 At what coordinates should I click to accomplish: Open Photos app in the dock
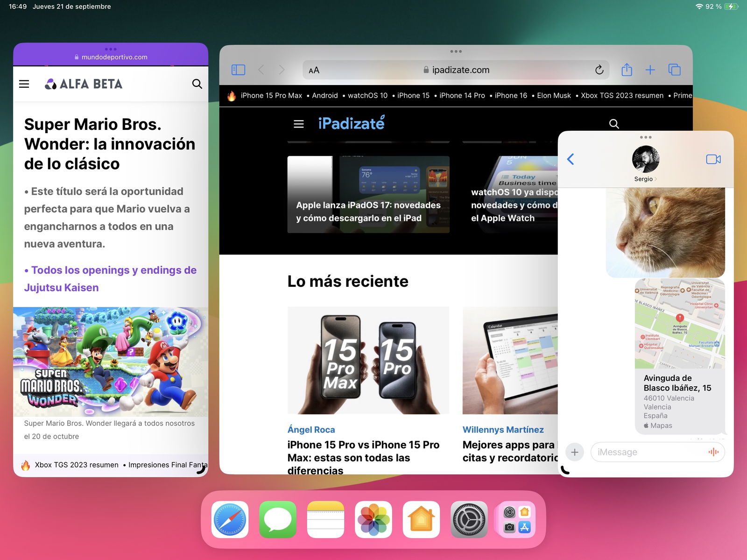coord(373,519)
